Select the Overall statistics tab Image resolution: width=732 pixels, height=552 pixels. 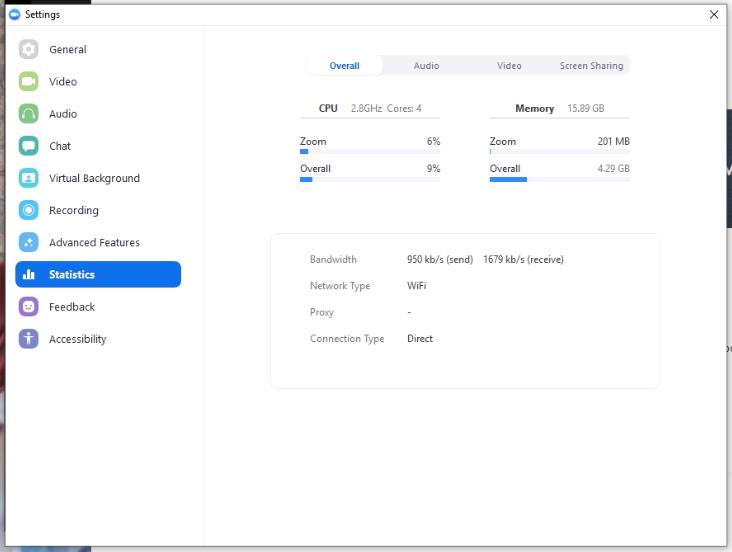pyautogui.click(x=345, y=65)
